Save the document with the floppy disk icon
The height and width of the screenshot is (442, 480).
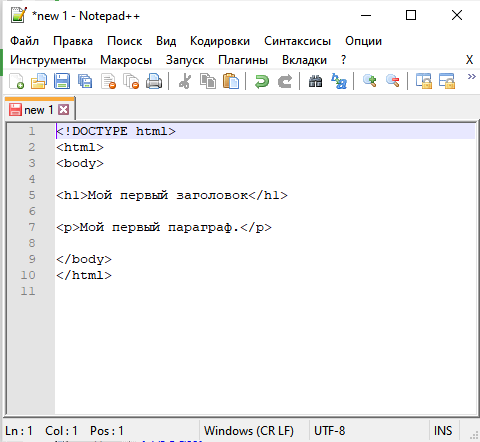tap(62, 81)
